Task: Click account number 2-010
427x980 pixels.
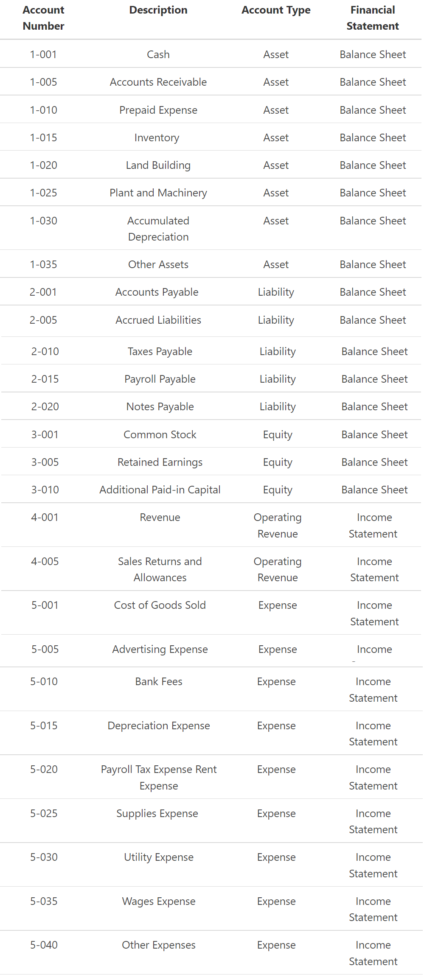Action: pyautogui.click(x=45, y=351)
